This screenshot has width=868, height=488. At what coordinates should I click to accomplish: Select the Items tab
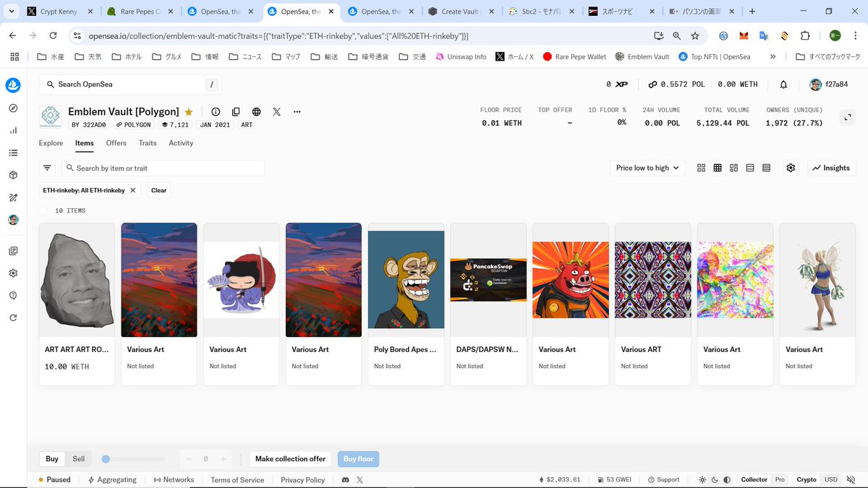[x=85, y=143]
